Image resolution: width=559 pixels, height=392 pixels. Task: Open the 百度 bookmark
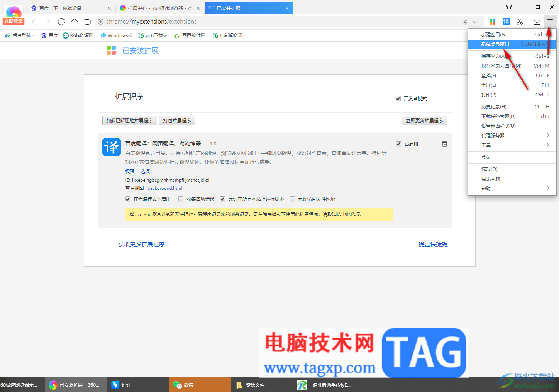pos(49,35)
